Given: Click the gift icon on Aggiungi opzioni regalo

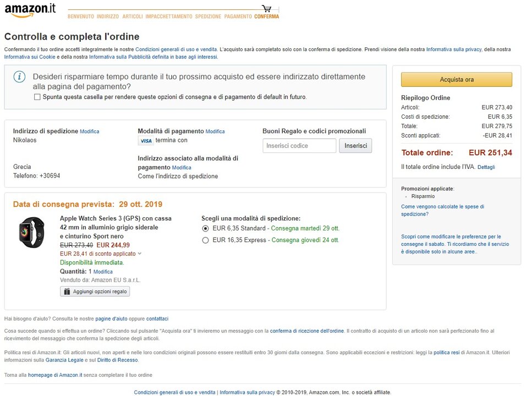Looking at the screenshot, I should pyautogui.click(x=67, y=291).
